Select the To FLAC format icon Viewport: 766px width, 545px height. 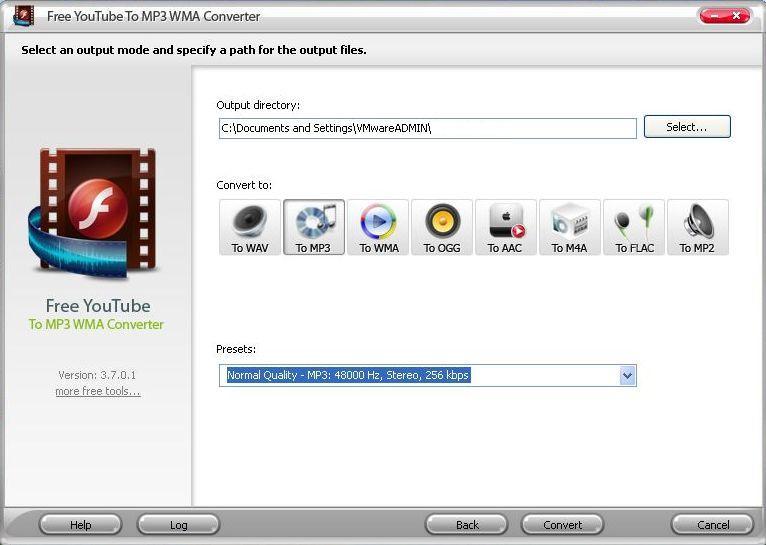(x=634, y=227)
